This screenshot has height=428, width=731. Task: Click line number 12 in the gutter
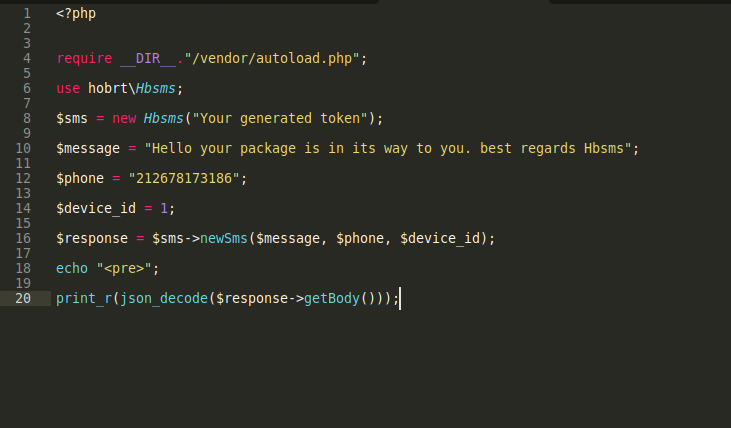(x=23, y=178)
